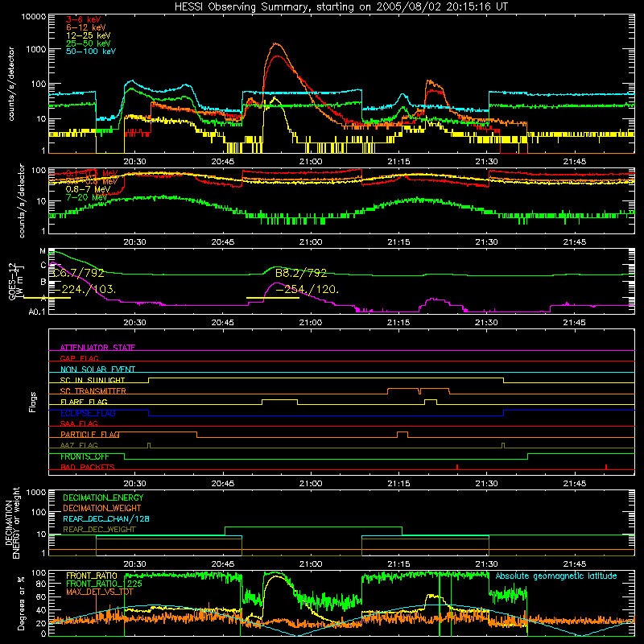Select the ECLIPSE_FLAG label

(88, 413)
